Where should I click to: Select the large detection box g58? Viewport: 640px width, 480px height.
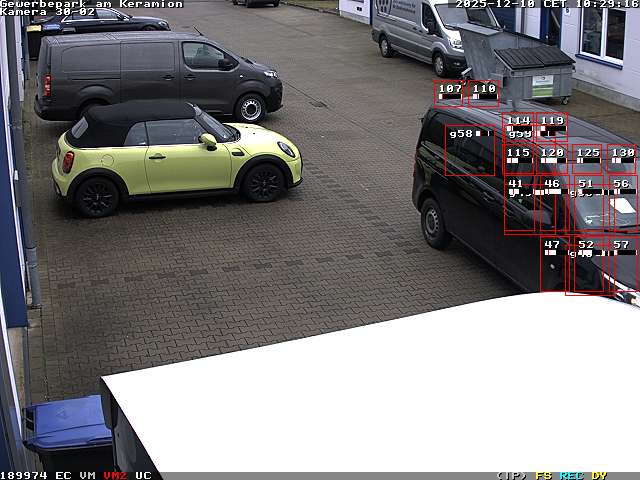(x=470, y=151)
